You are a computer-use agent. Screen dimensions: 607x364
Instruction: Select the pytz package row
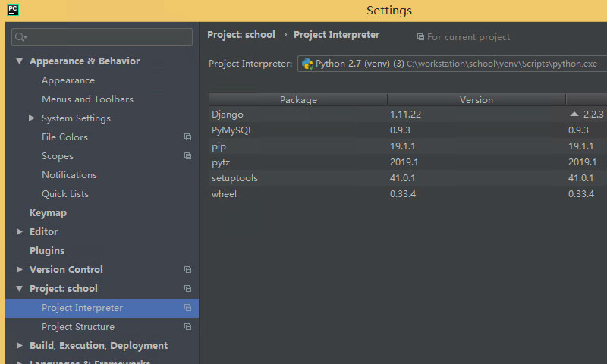point(408,162)
